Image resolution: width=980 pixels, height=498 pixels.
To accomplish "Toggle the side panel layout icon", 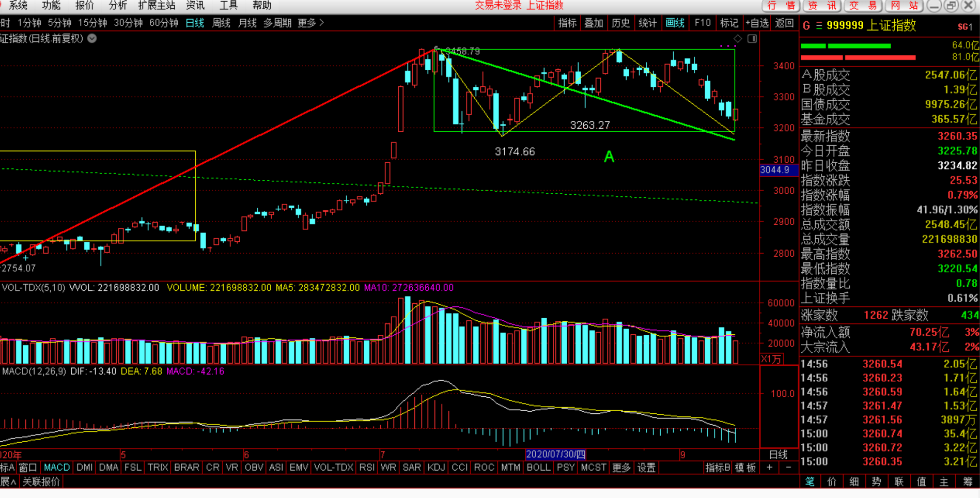I will click(752, 39).
